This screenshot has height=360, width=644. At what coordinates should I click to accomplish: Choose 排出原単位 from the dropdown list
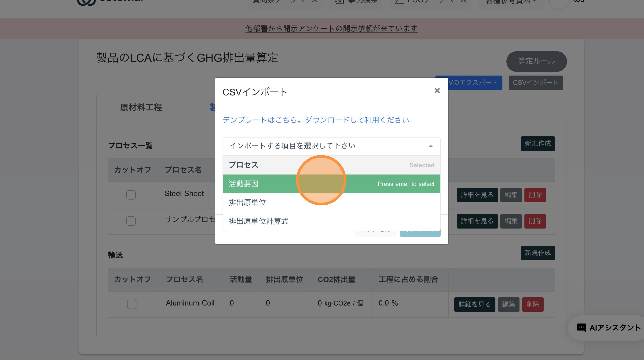click(x=248, y=202)
